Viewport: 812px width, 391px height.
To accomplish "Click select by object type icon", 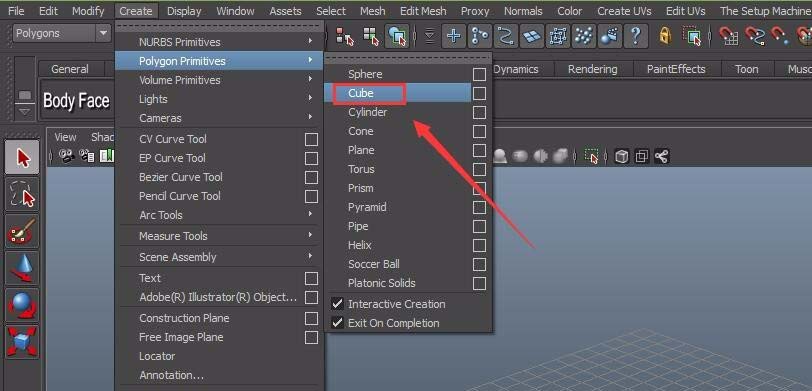I will (x=371, y=36).
